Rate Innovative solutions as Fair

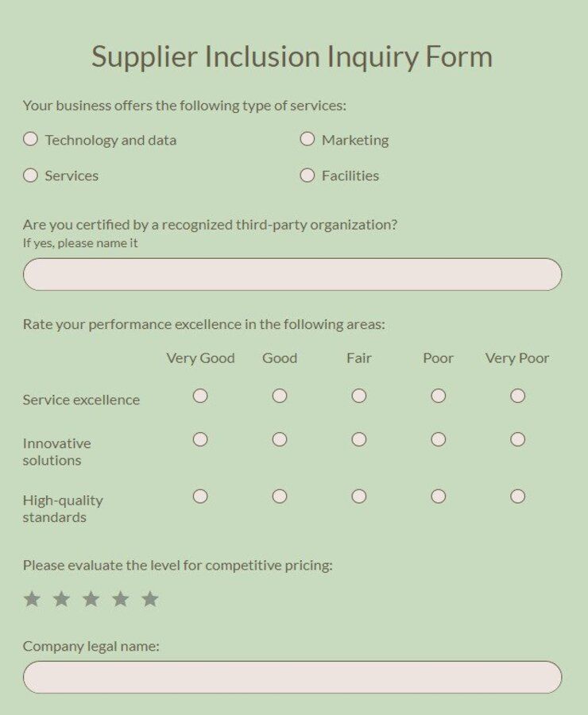coord(358,438)
